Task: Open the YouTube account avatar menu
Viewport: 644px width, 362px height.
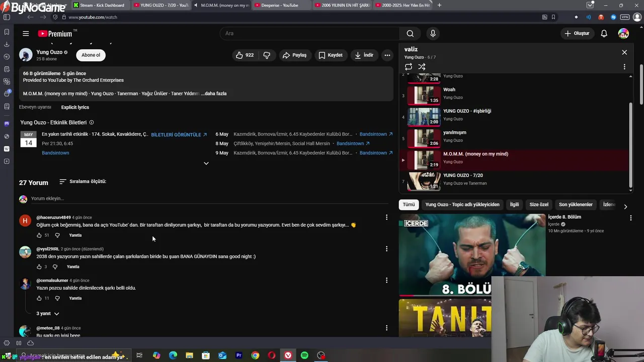Action: (x=623, y=34)
